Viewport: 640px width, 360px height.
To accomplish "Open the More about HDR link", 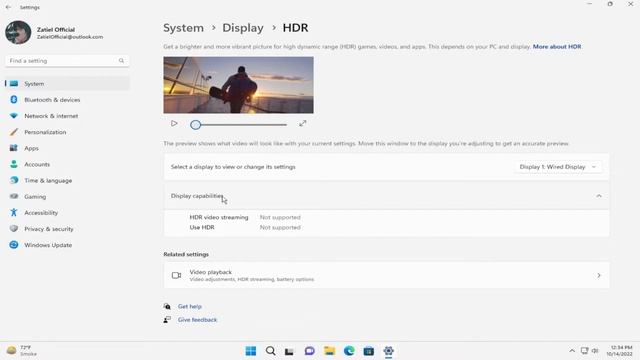I will (557, 47).
